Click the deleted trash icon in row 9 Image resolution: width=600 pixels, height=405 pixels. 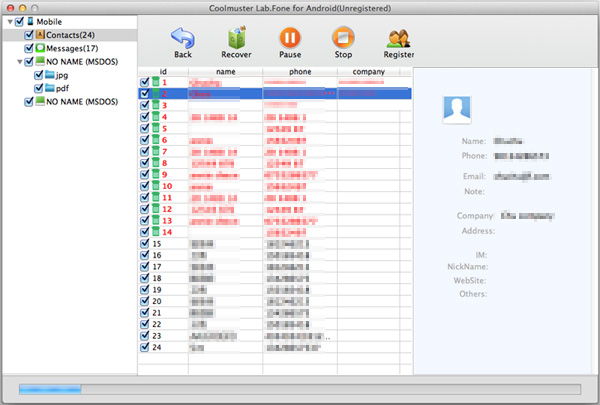pos(156,174)
